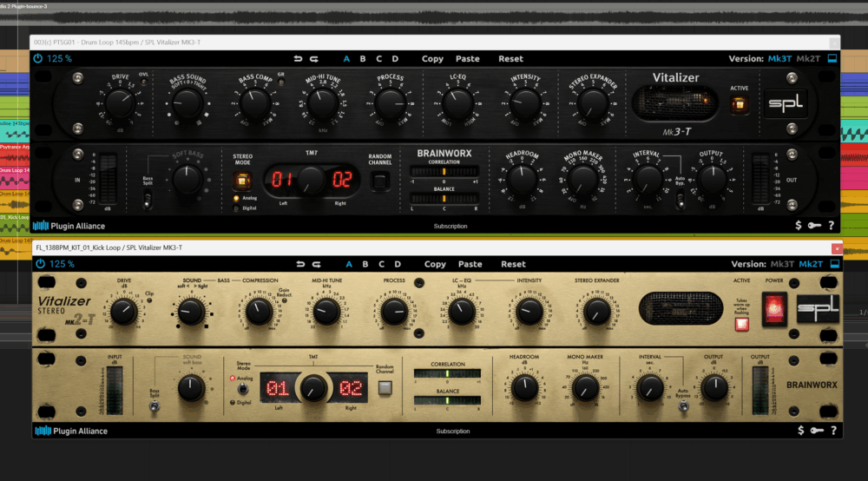Click Mk2-T Mono Maker knob

coord(584,389)
